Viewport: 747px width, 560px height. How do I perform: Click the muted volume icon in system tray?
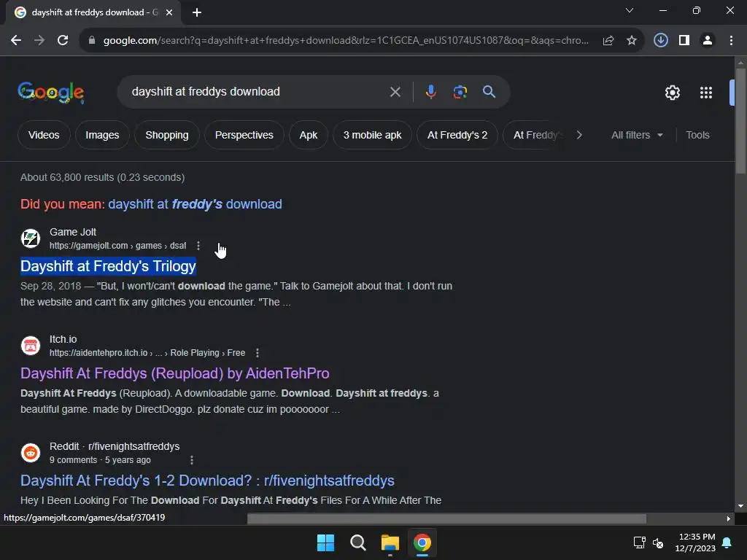659,542
